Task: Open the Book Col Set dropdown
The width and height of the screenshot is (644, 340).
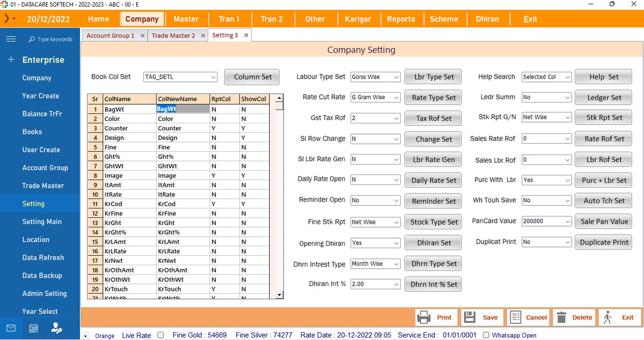Action: pos(213,77)
